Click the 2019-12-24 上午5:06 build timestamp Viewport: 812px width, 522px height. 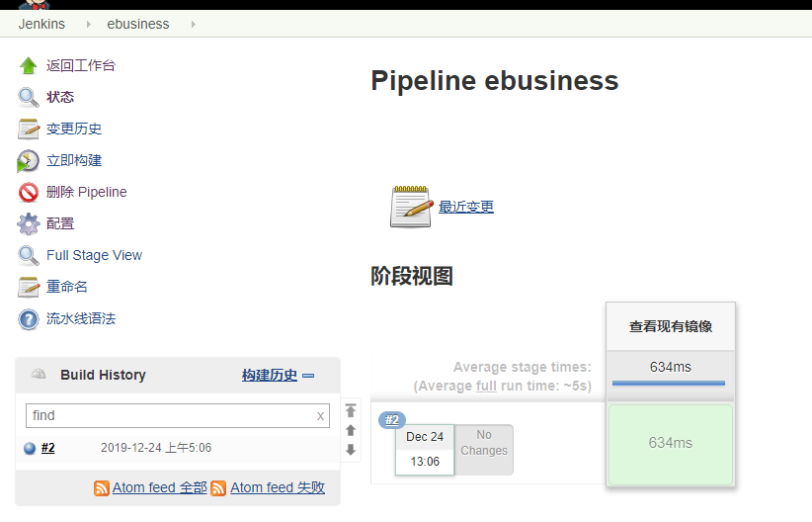156,448
